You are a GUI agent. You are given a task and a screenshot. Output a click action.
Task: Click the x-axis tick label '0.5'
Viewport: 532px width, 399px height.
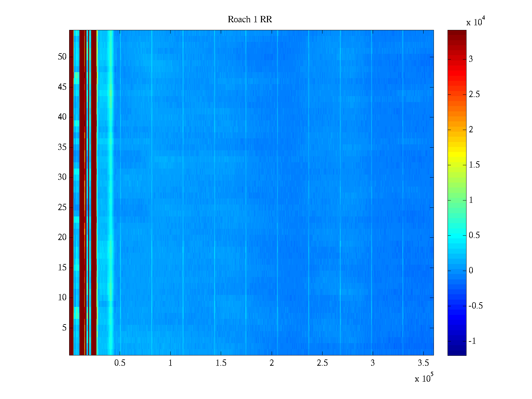(x=120, y=363)
